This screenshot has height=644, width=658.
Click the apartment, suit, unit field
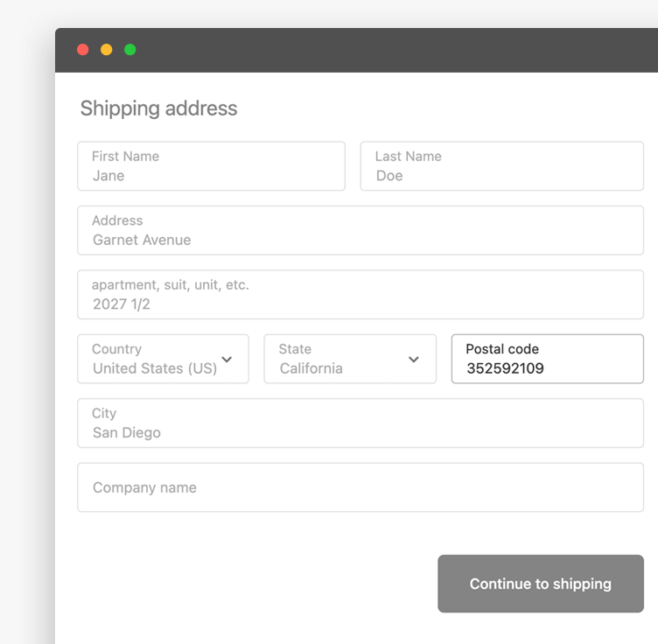click(x=360, y=295)
